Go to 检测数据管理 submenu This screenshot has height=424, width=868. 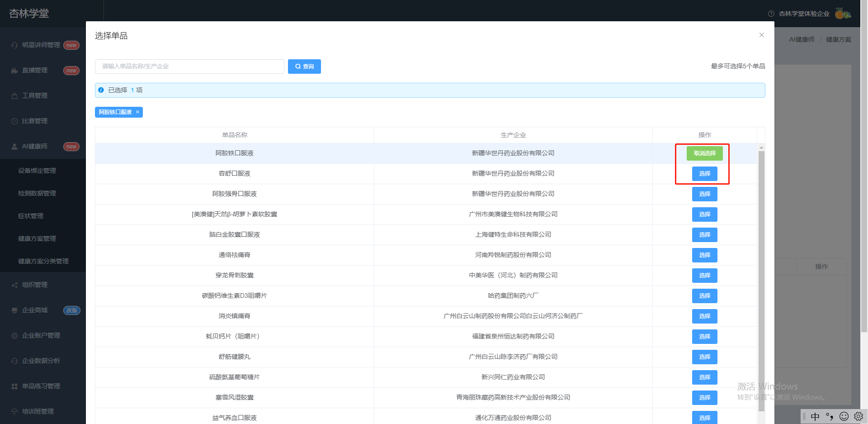(43, 193)
